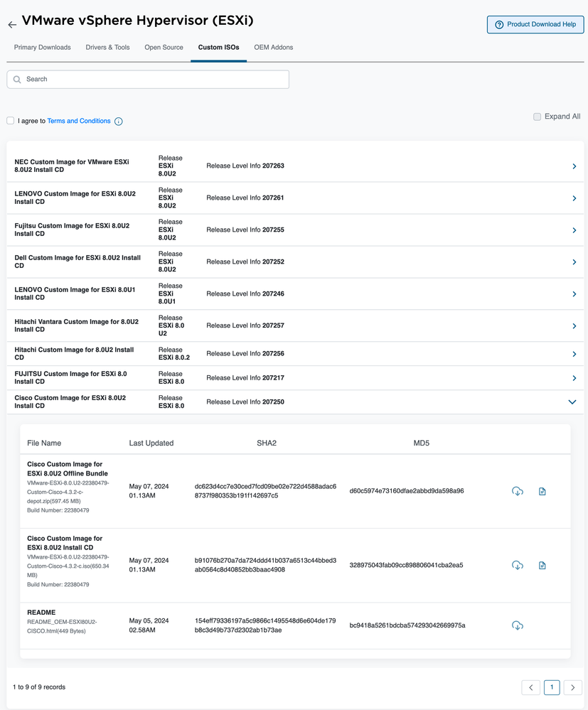
Task: Open the OEM Addons tab
Action: pyautogui.click(x=273, y=48)
